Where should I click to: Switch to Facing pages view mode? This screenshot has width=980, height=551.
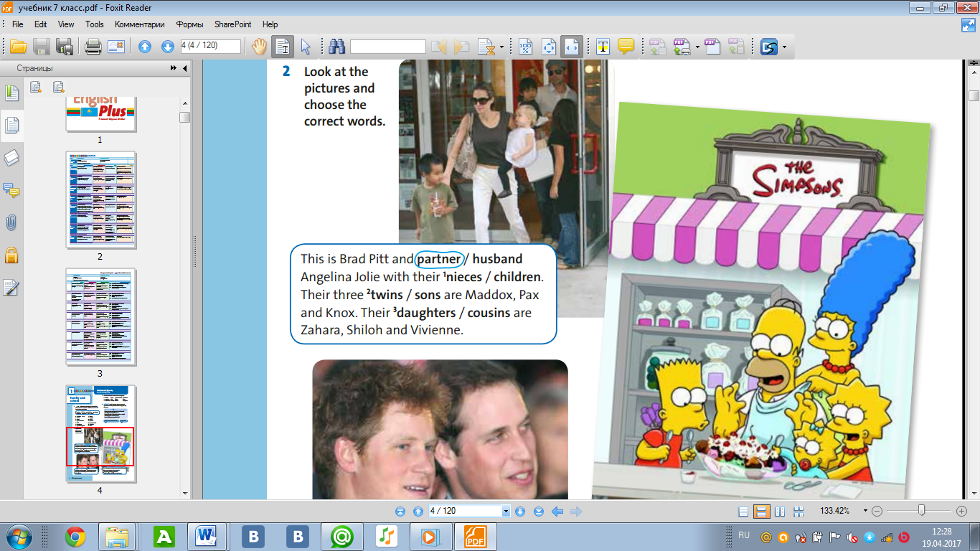tap(780, 512)
